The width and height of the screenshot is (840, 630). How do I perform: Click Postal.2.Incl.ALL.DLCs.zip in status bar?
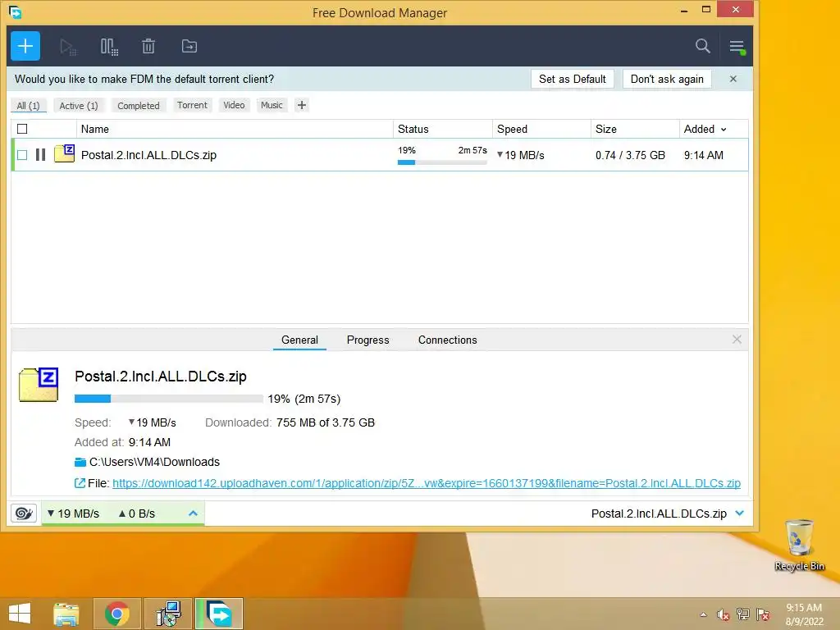(659, 514)
